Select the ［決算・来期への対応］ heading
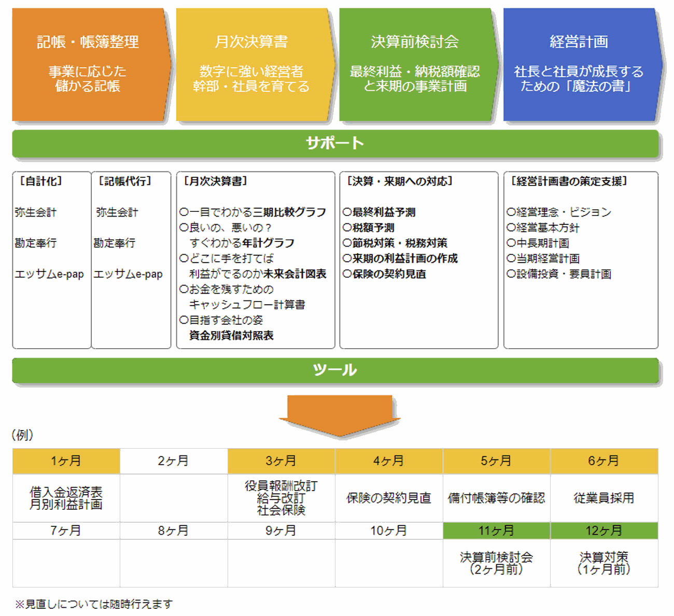Image resolution: width=674 pixels, height=616 pixels. (400, 181)
